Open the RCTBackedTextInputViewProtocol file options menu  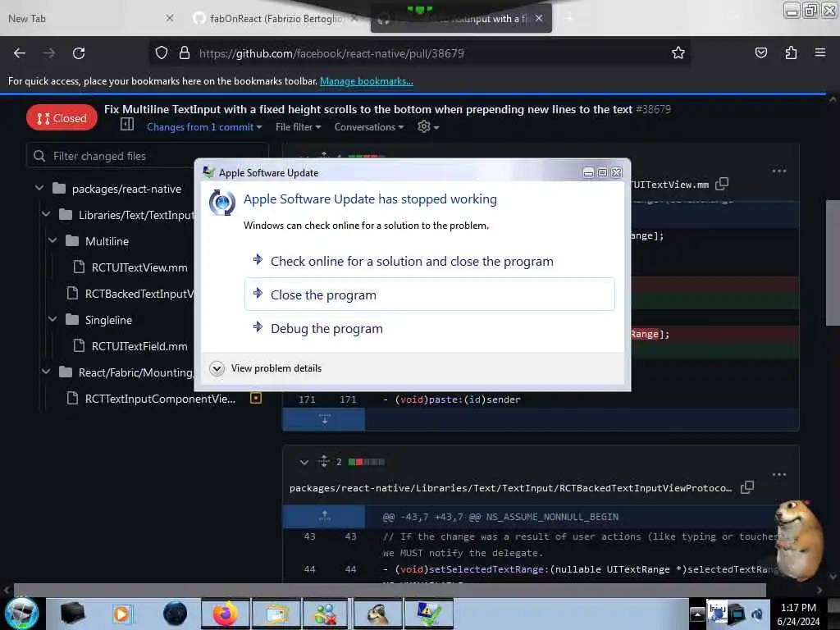coord(779,475)
